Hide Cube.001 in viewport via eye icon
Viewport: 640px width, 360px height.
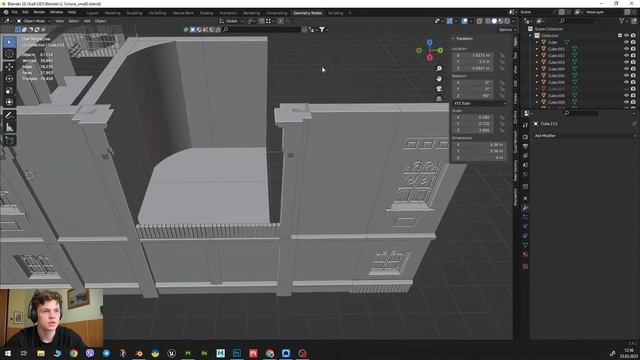(x=627, y=49)
